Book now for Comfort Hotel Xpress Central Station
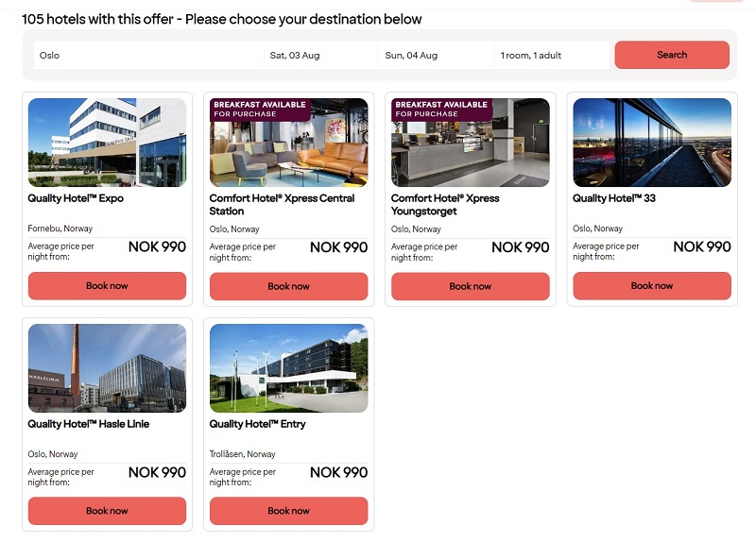Screen dimensions: 756x542 289,286
